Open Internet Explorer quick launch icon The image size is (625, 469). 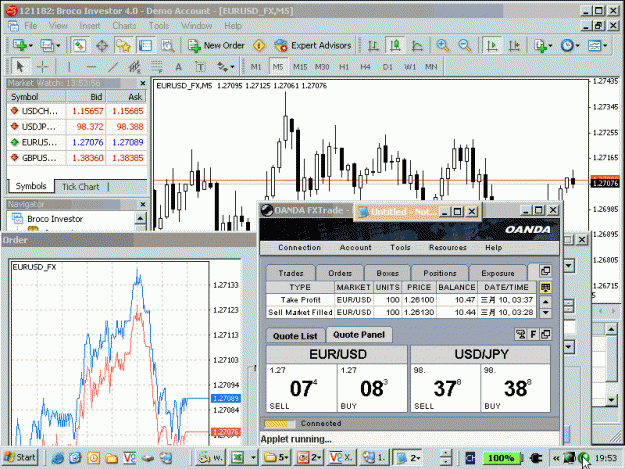[x=58, y=458]
